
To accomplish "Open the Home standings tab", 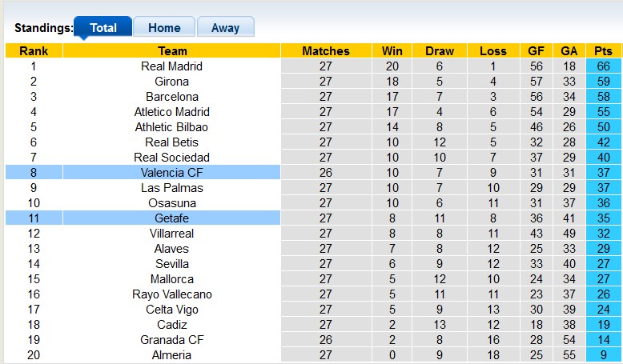I will coord(164,28).
